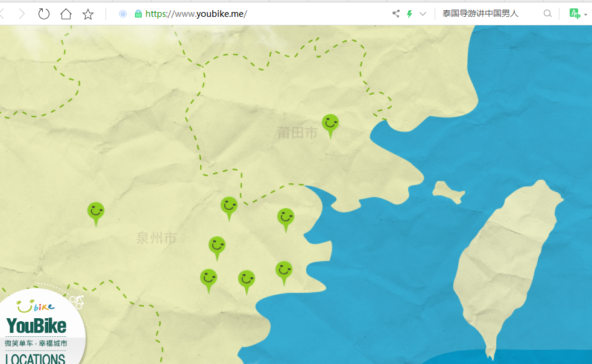The image size is (592, 364).
Task: Click the green padlock security icon
Action: (x=138, y=14)
